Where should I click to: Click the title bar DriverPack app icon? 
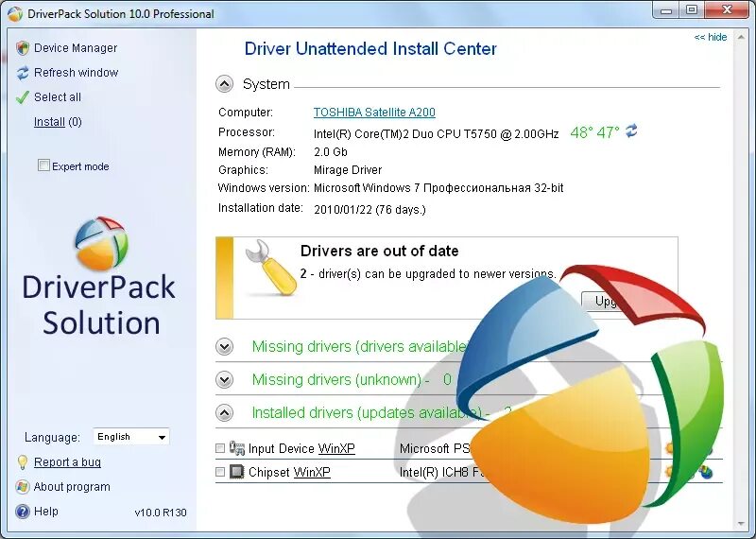click(15, 13)
